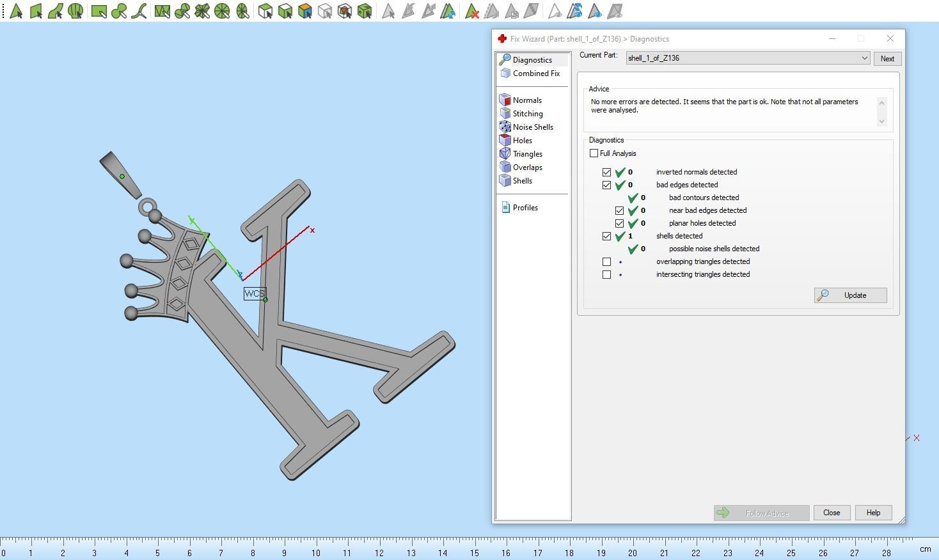
Task: Click the green triangles with blue swap arrows
Action: coord(448,11)
